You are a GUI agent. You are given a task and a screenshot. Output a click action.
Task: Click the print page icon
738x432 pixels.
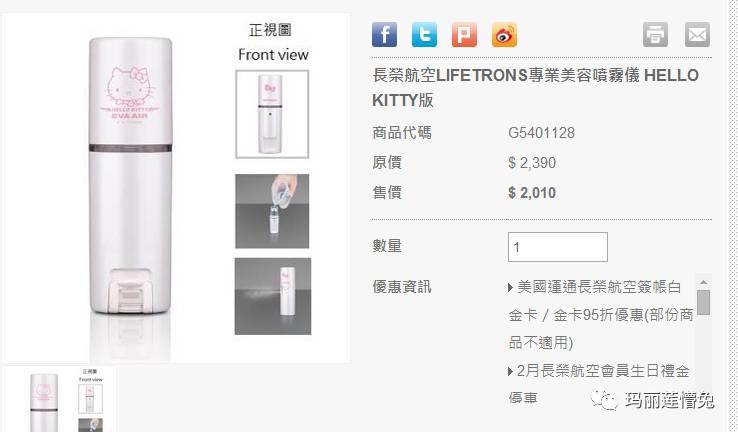pos(655,34)
